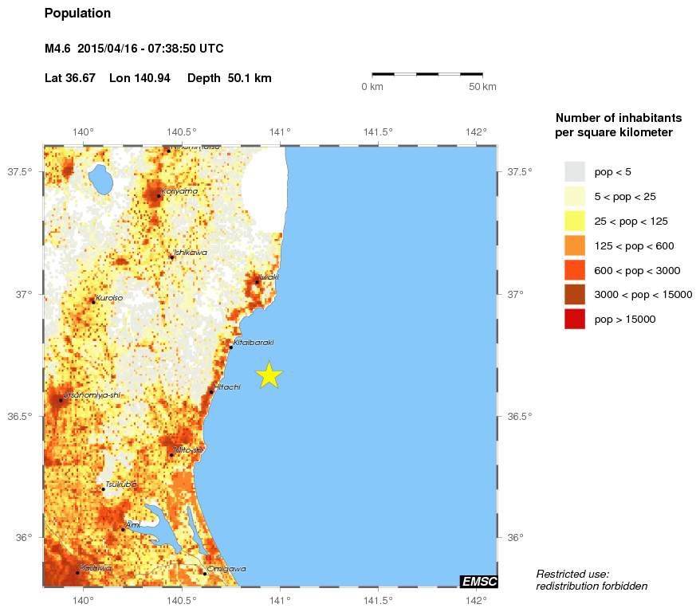Click the Mito-shi city marker
The width and height of the screenshot is (700, 612).
[171, 455]
